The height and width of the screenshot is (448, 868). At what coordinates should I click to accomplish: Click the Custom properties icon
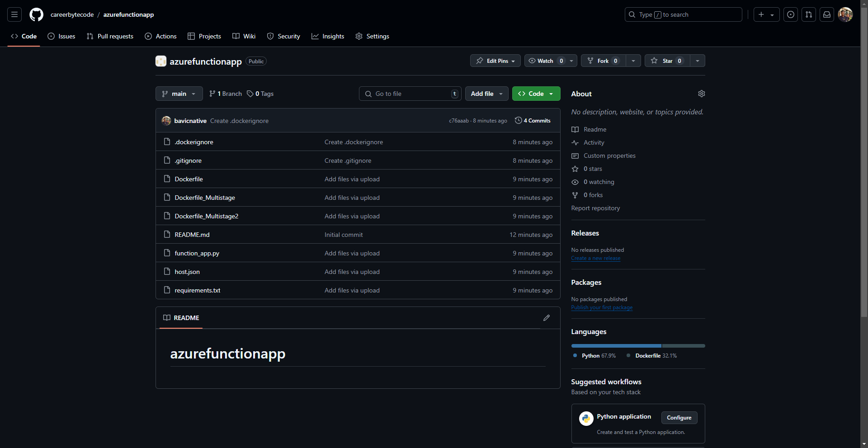(575, 156)
